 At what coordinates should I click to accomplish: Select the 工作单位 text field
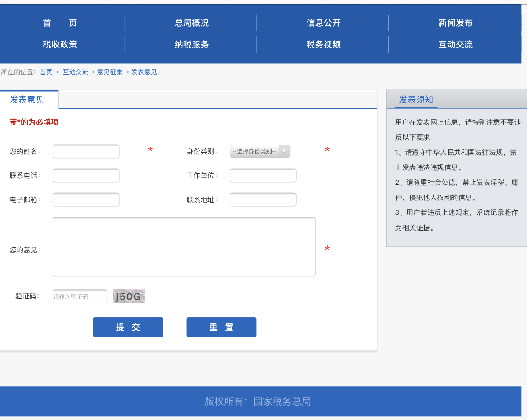263,175
